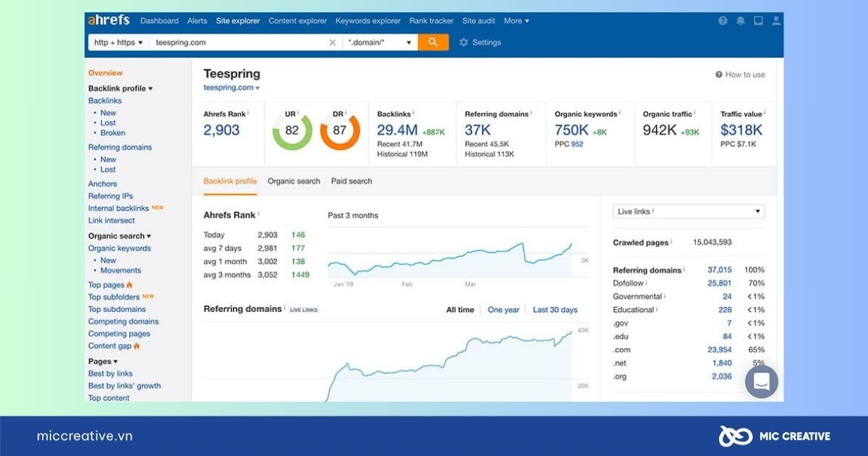This screenshot has width=868, height=456.
Task: Open the chat widget bubble
Action: 762,382
